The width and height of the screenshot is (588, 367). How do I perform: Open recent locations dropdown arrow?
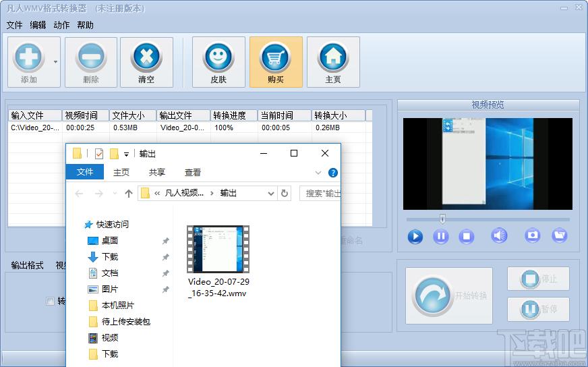coord(115,194)
